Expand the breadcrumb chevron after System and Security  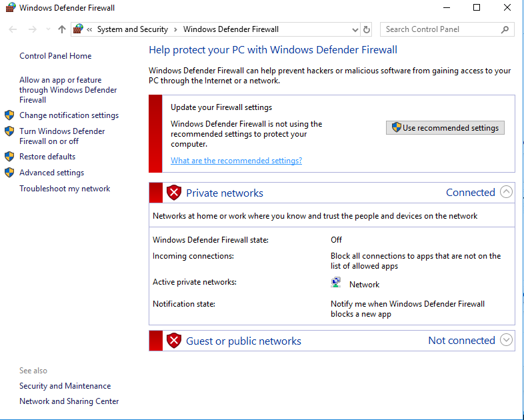[x=175, y=29]
